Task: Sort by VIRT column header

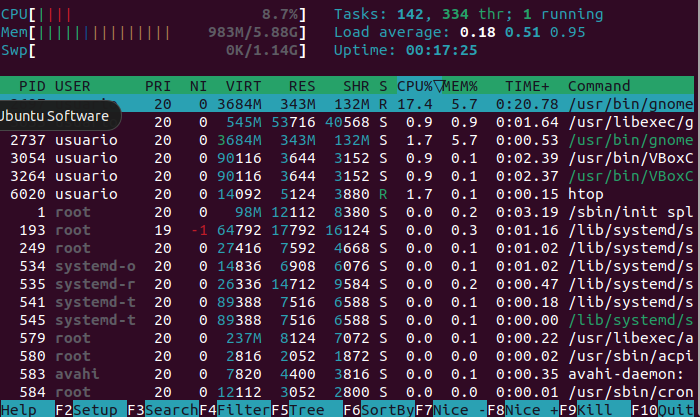Action: pyautogui.click(x=243, y=86)
